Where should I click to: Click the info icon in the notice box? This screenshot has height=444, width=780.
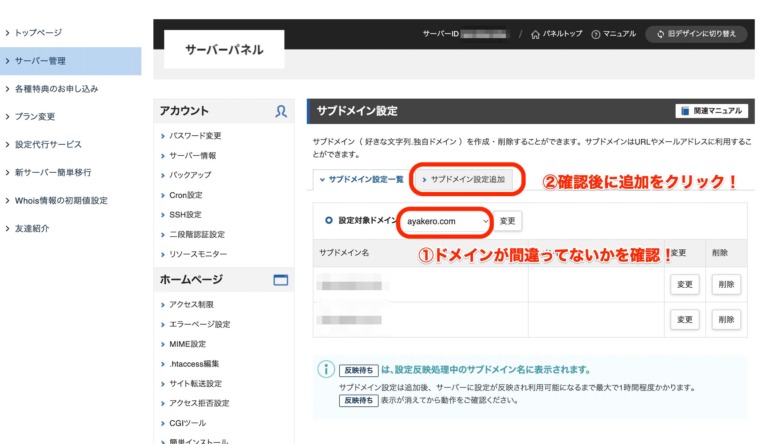pos(326,369)
